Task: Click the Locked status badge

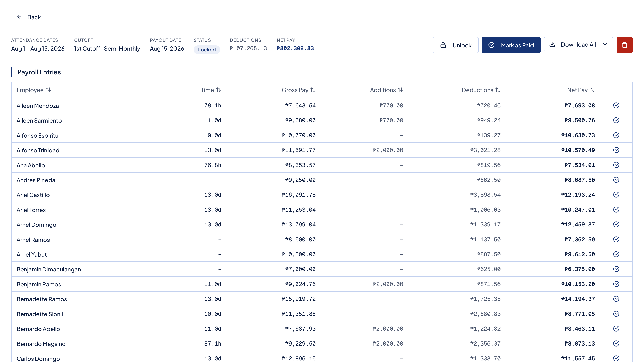Action: pyautogui.click(x=207, y=50)
